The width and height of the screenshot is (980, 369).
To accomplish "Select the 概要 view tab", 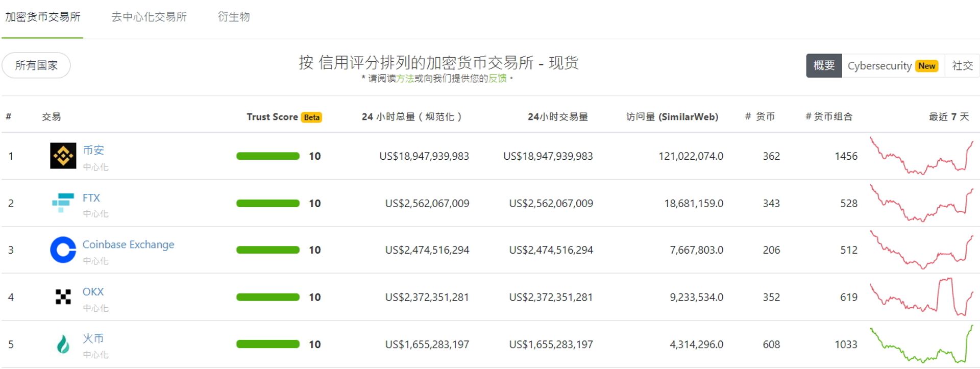I will point(824,66).
